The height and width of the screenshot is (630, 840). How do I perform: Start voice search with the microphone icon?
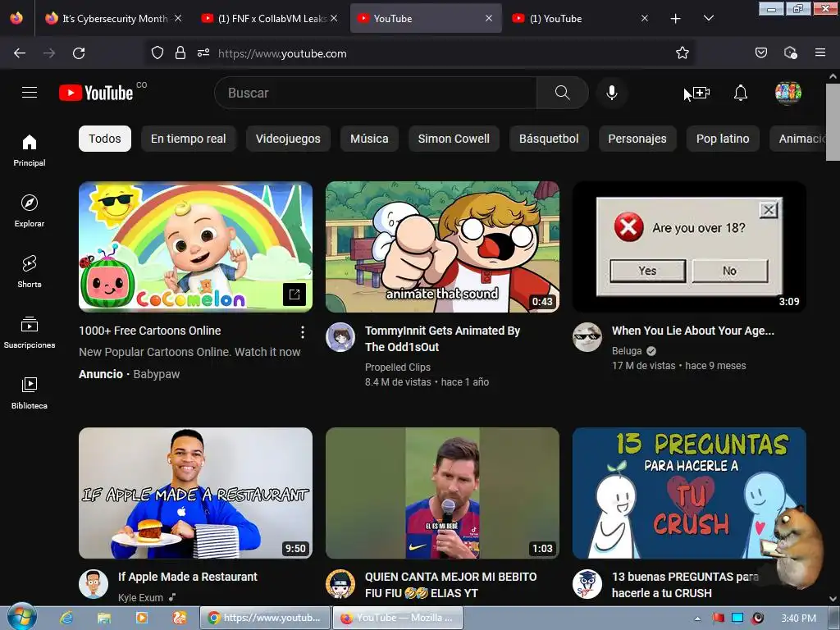[x=612, y=93]
